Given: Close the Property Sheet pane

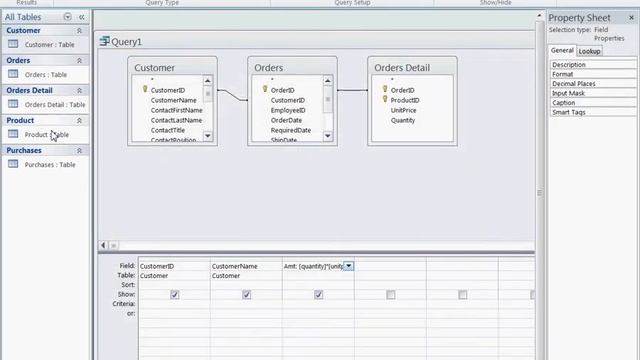Looking at the screenshot, I should [631, 18].
